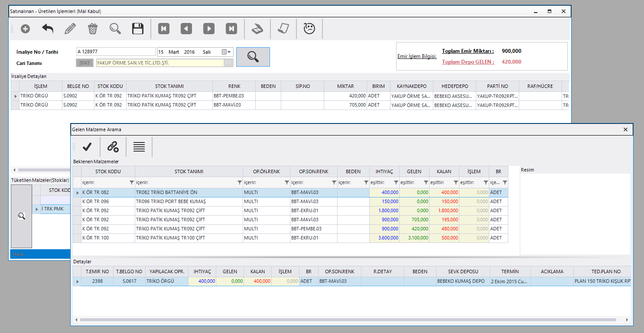The width and height of the screenshot is (644, 333).
Task: Open STOK KODU column filter dropdown
Action: click(x=132, y=183)
